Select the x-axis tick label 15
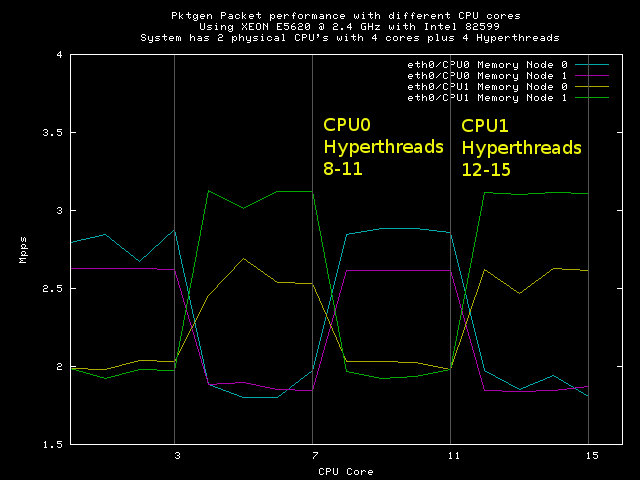 [590, 455]
